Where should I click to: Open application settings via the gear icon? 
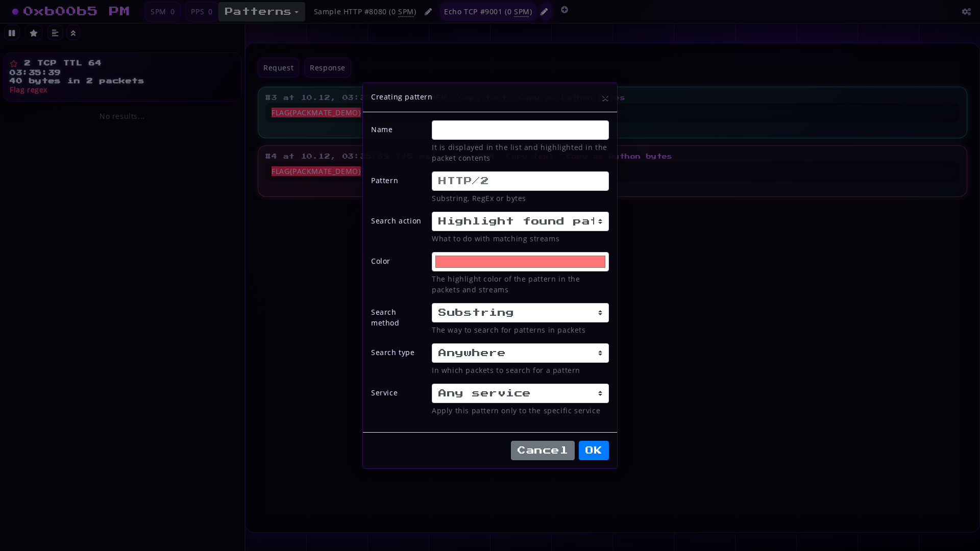(966, 12)
